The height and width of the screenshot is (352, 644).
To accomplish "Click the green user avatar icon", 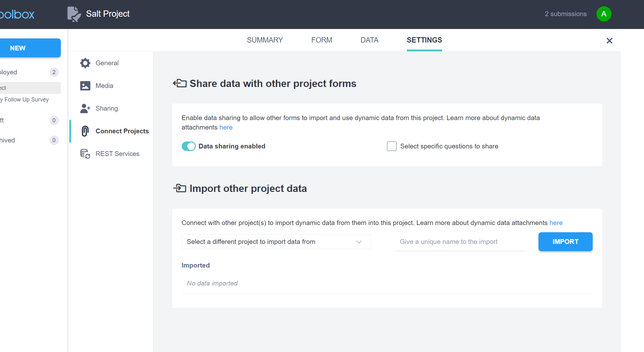I will [604, 14].
